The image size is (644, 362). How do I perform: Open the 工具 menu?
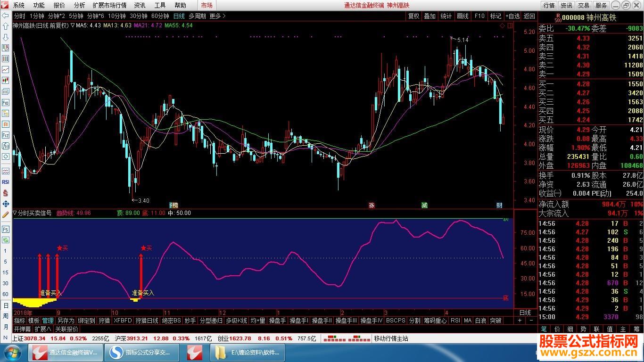tap(160, 5)
